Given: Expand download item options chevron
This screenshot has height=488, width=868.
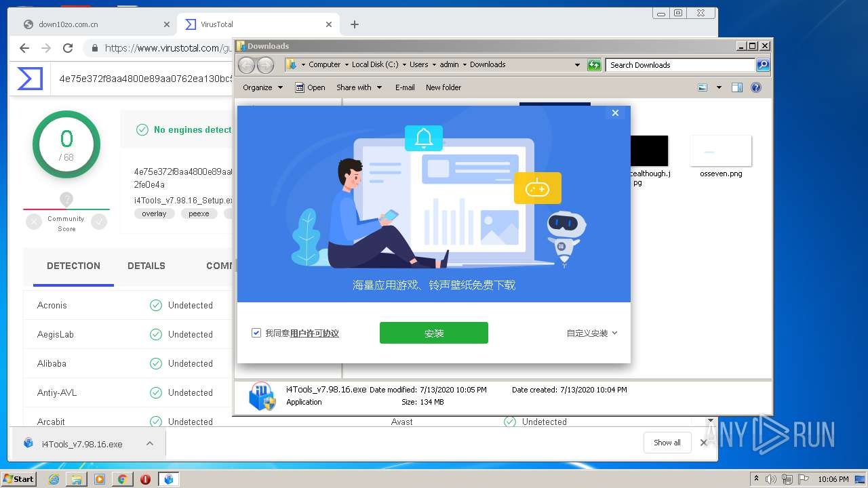Looking at the screenshot, I should (150, 444).
